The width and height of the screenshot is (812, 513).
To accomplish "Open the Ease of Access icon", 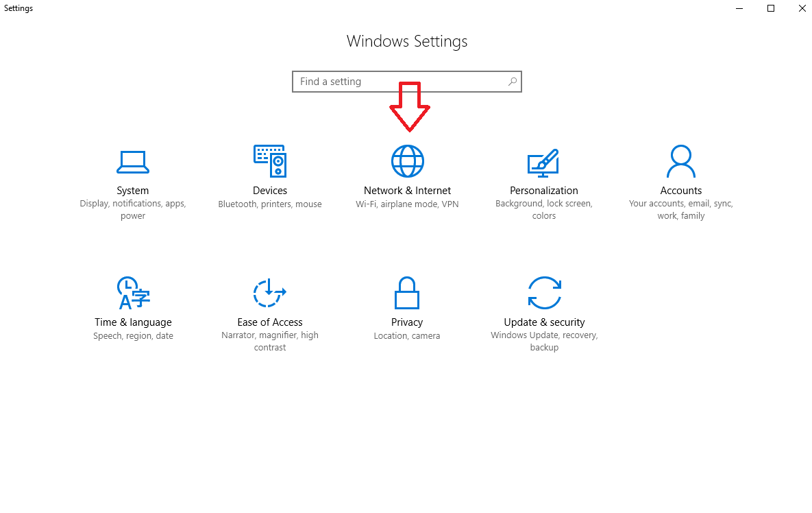I will 270,294.
